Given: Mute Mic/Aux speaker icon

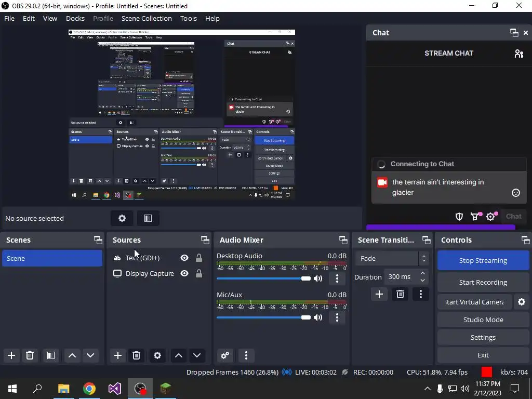Looking at the screenshot, I should pyautogui.click(x=318, y=317).
